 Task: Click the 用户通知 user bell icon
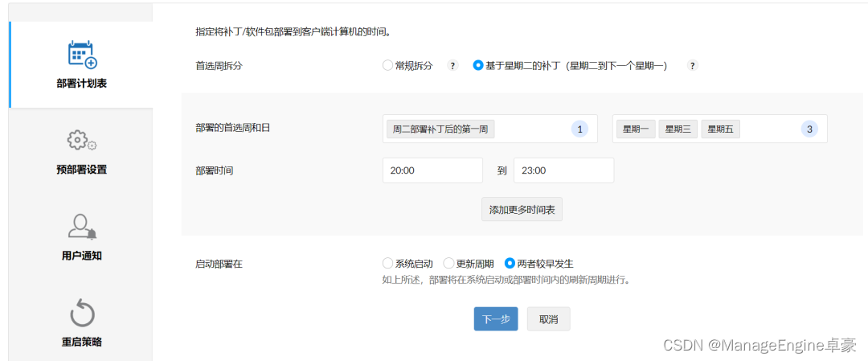[82, 227]
